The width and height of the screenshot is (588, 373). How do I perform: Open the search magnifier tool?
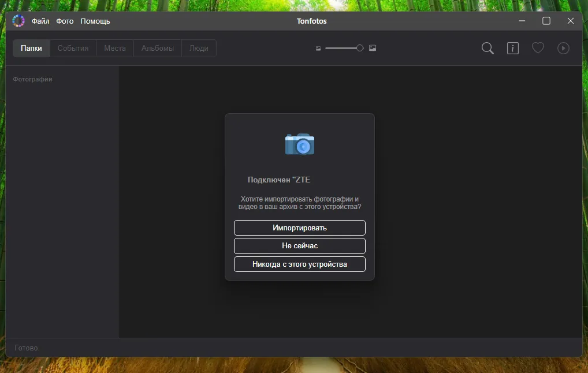click(x=487, y=49)
